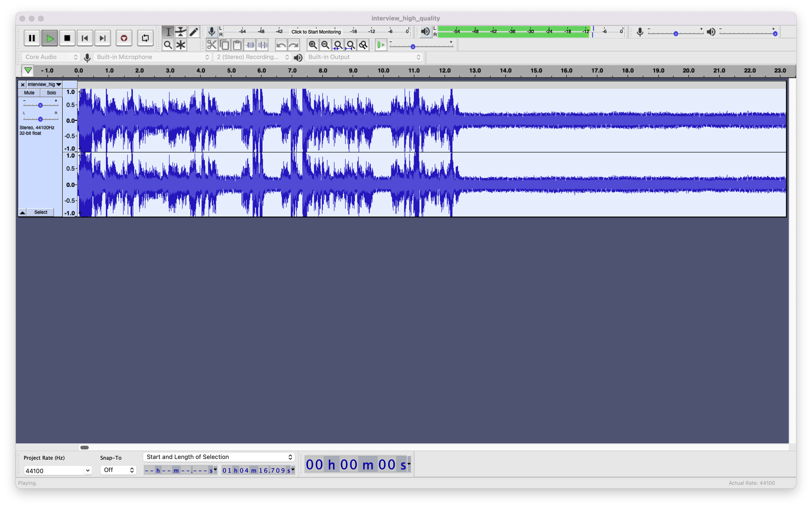
Task: Click the "Stereo, 44100Hz" track info text
Action: click(x=37, y=128)
